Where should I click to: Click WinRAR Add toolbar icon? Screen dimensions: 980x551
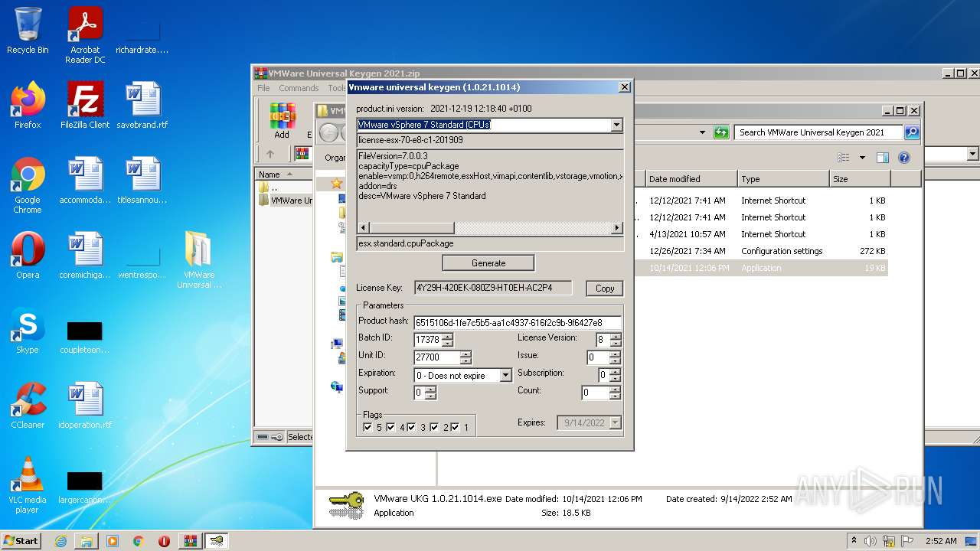coord(283,121)
